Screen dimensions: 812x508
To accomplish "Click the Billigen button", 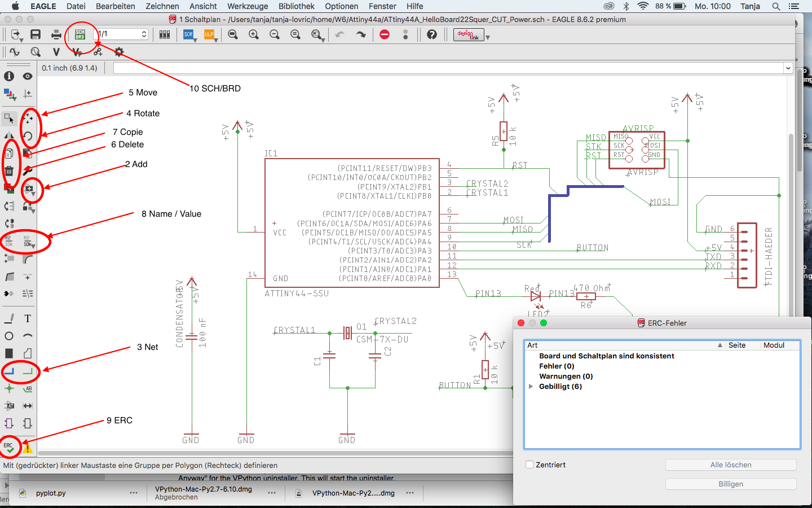I will pyautogui.click(x=731, y=484).
